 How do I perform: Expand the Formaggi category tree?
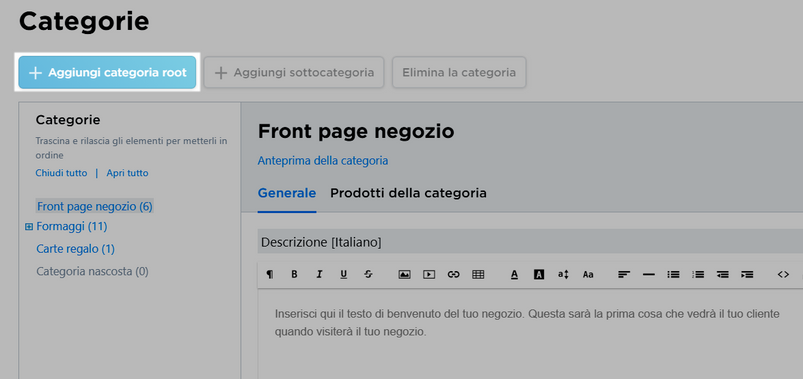point(29,226)
